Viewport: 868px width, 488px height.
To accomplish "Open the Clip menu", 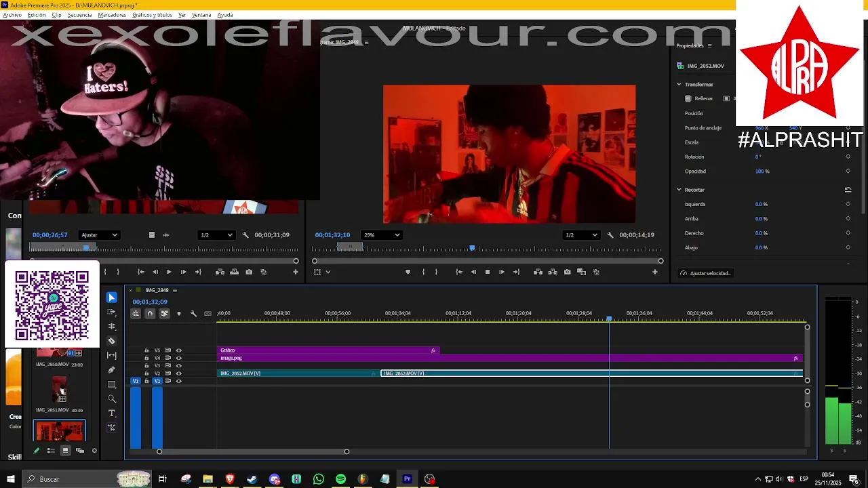I will pos(56,15).
